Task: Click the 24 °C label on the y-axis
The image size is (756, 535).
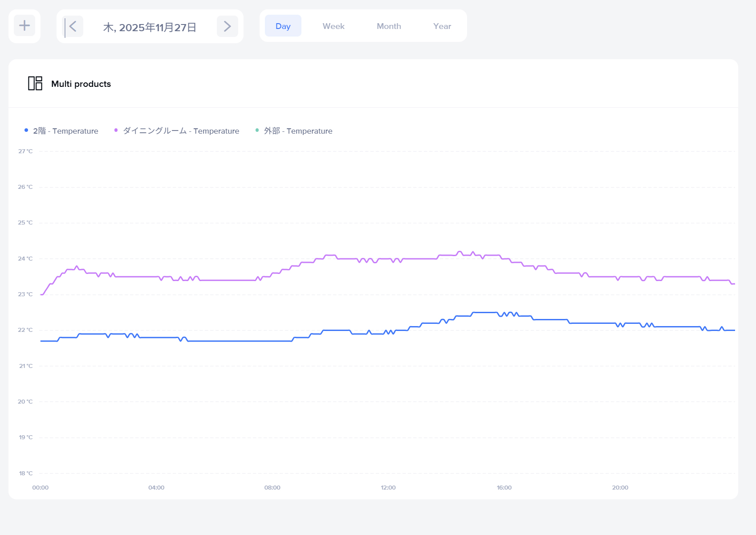Action: (25, 258)
